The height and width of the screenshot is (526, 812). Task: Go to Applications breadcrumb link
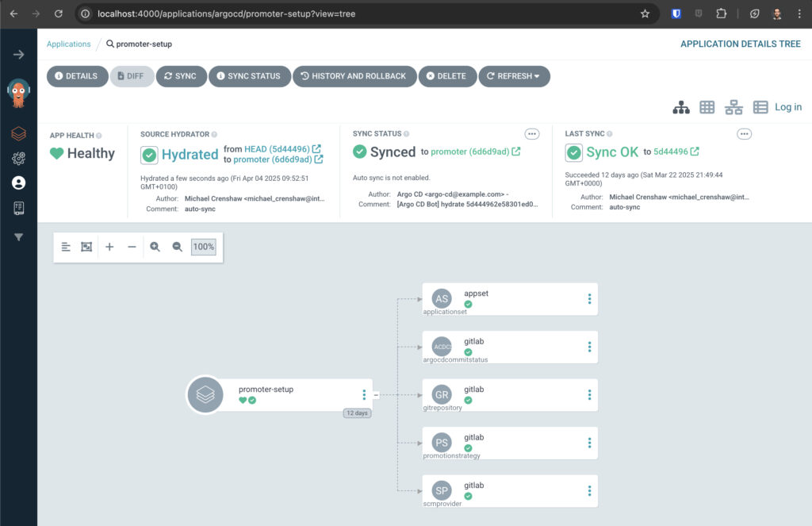coord(68,44)
